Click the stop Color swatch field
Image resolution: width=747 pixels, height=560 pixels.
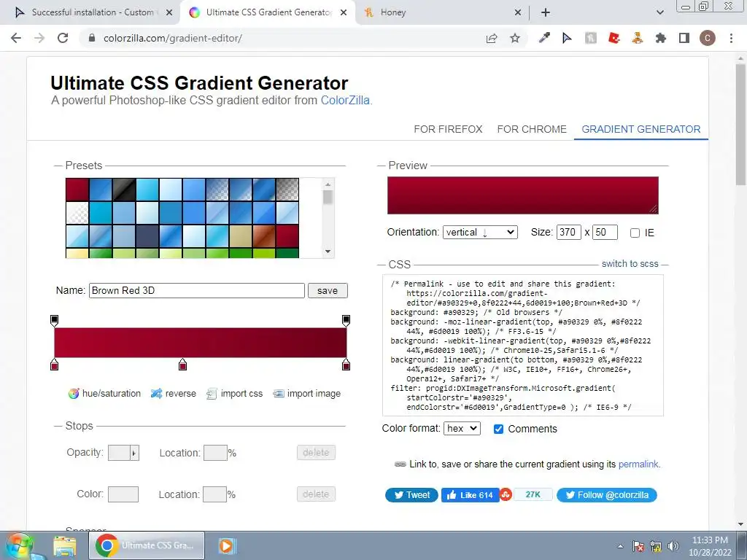coord(123,494)
